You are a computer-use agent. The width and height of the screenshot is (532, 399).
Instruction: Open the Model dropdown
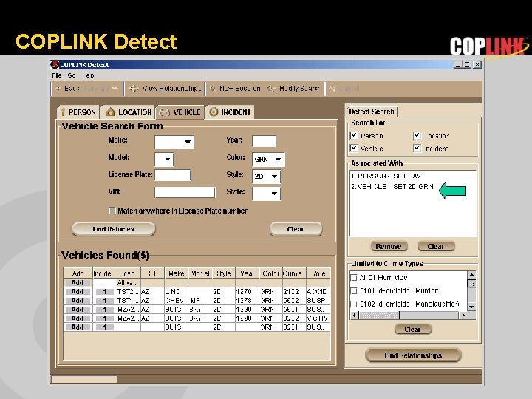pyautogui.click(x=164, y=159)
